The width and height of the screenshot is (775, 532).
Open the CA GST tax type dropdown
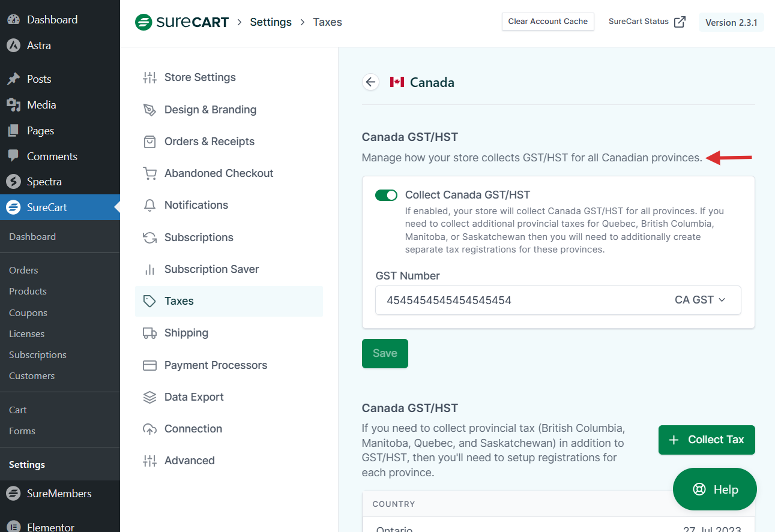(x=700, y=300)
